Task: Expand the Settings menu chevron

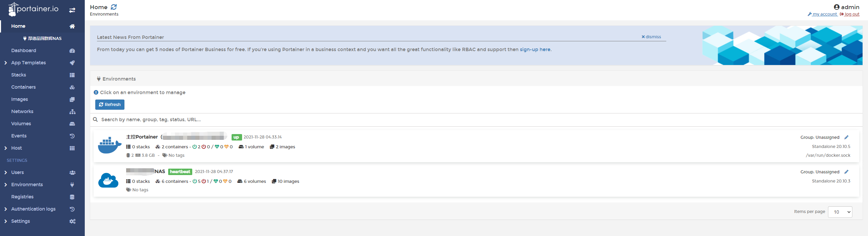Action: 5,221
